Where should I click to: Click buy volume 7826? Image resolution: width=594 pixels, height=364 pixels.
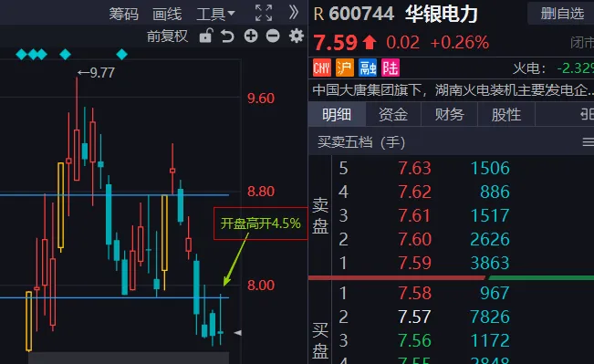point(490,317)
